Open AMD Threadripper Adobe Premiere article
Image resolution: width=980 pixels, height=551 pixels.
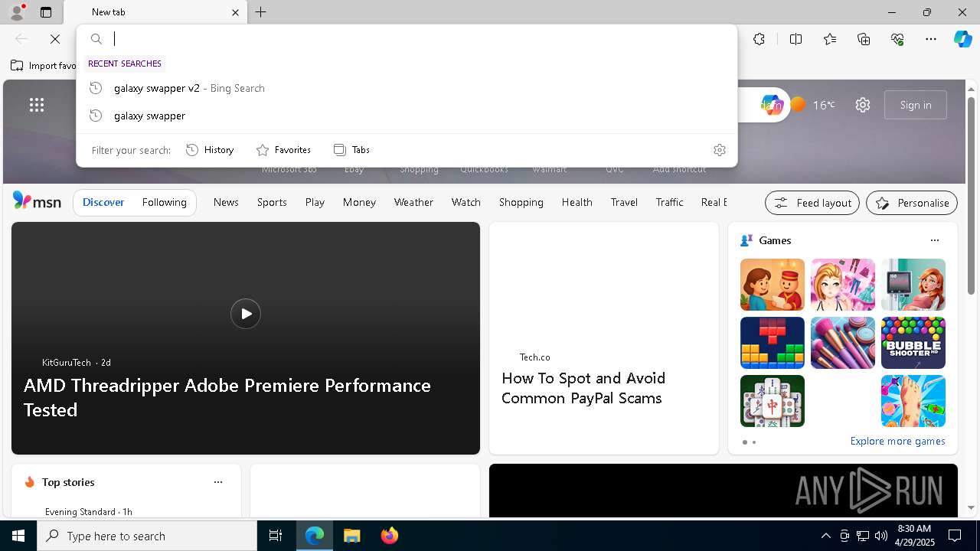pyautogui.click(x=227, y=397)
